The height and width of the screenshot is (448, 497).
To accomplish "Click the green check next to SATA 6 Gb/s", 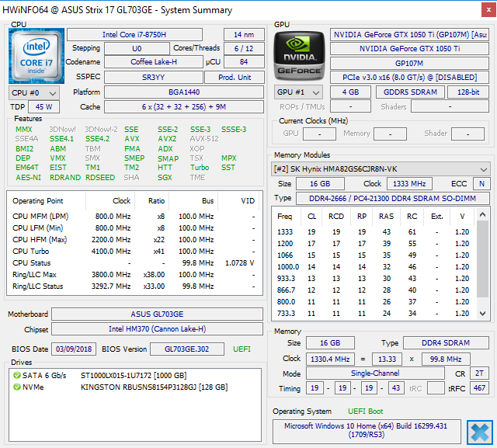I will click(x=17, y=376).
